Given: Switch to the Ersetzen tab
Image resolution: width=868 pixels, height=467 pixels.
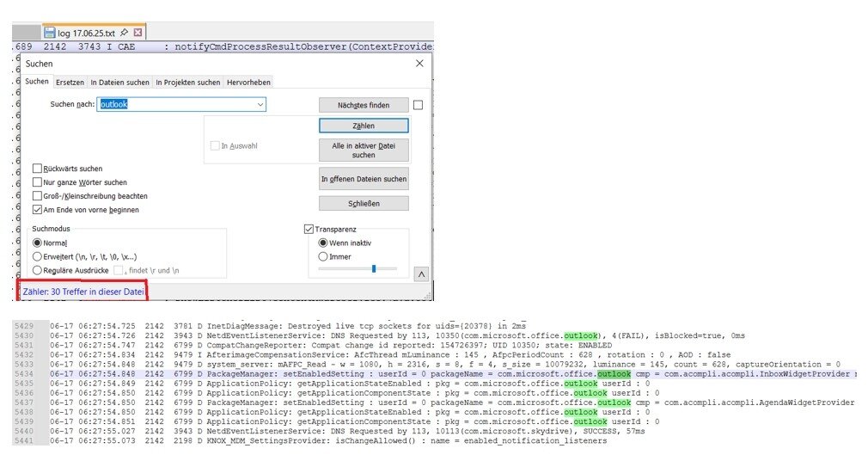Looking at the screenshot, I should click(x=70, y=83).
